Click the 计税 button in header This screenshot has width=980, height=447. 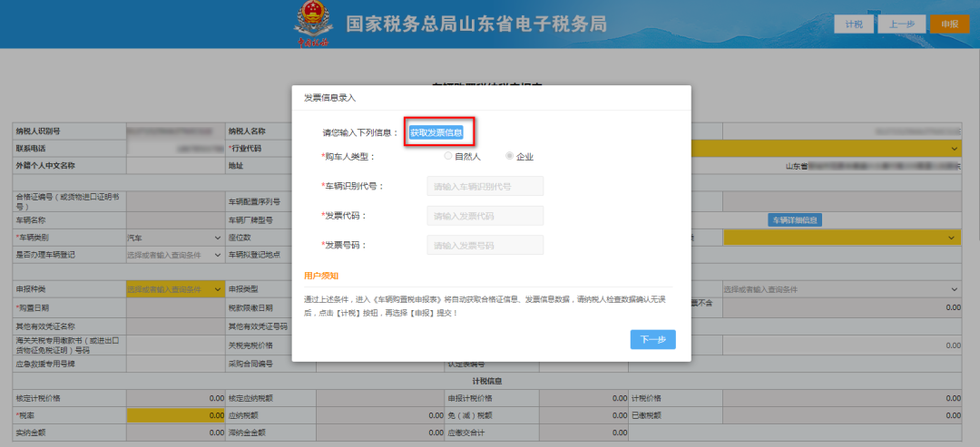point(854,24)
